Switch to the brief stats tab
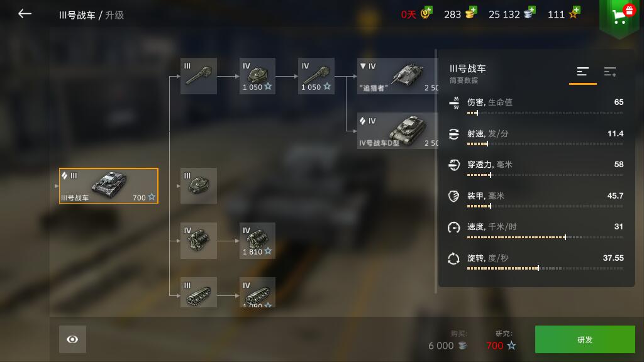Screen dimensions: 644x362 pyautogui.click(x=582, y=73)
